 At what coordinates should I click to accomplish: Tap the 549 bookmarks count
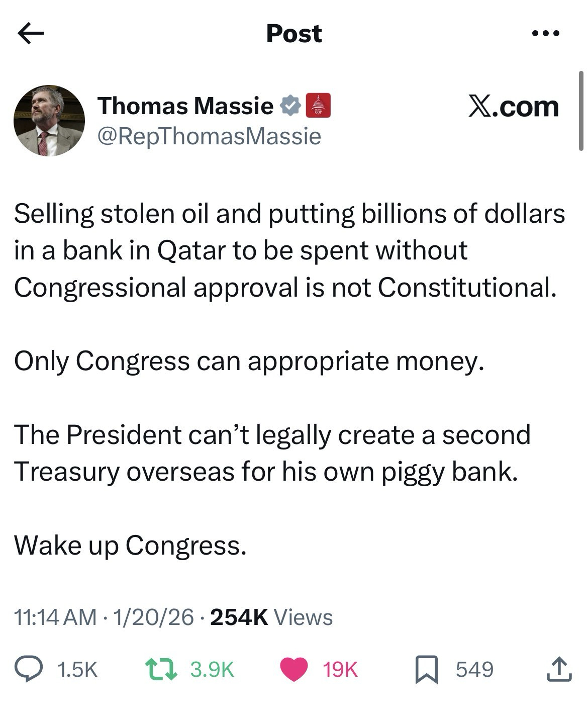point(474,670)
